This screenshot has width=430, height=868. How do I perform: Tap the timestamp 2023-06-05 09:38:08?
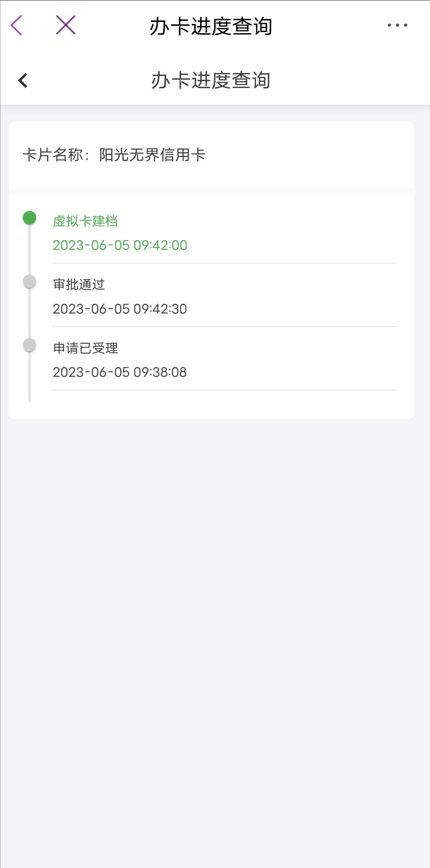pos(120,372)
